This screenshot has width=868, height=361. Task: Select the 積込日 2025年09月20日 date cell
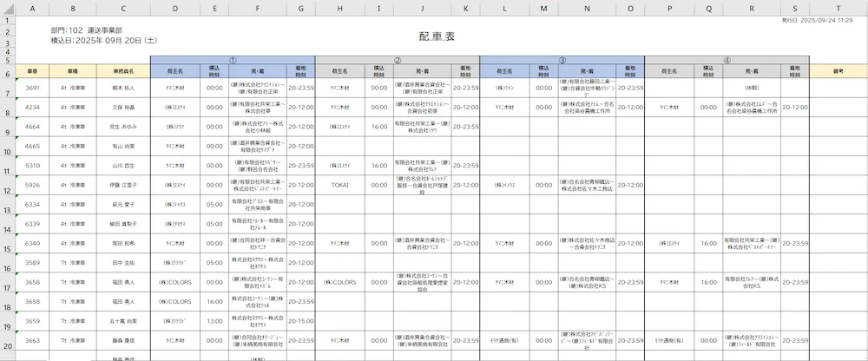click(x=104, y=40)
